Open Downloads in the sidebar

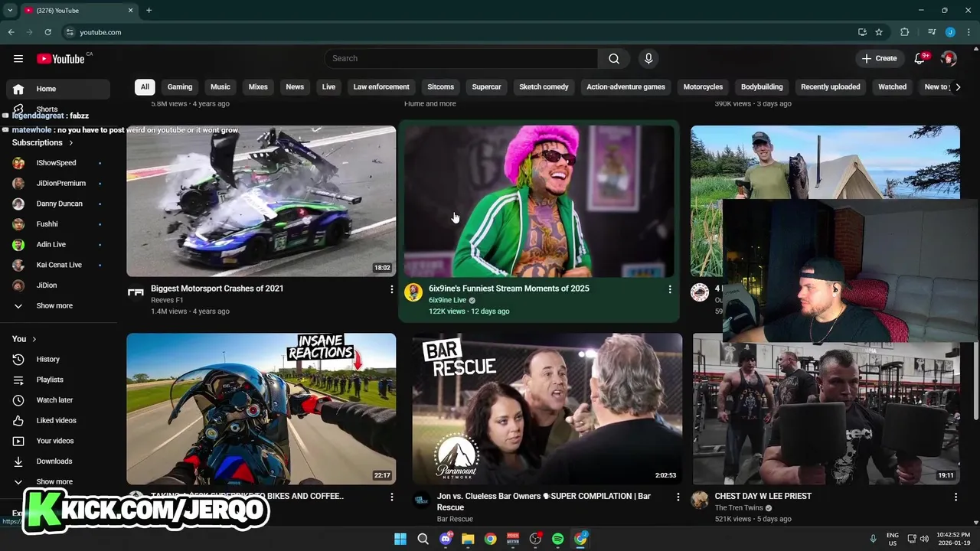(x=58, y=461)
